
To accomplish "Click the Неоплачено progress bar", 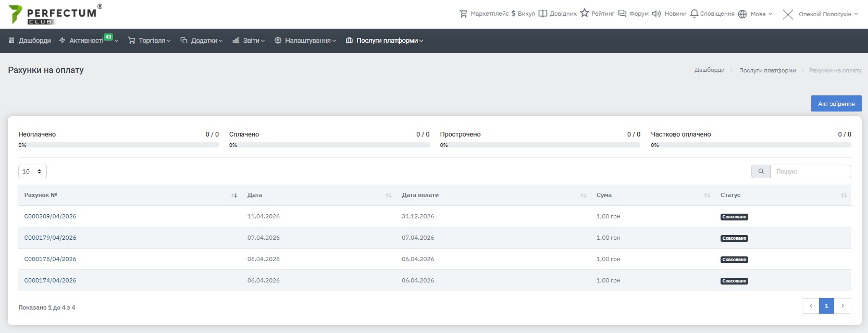I will pos(118,145).
